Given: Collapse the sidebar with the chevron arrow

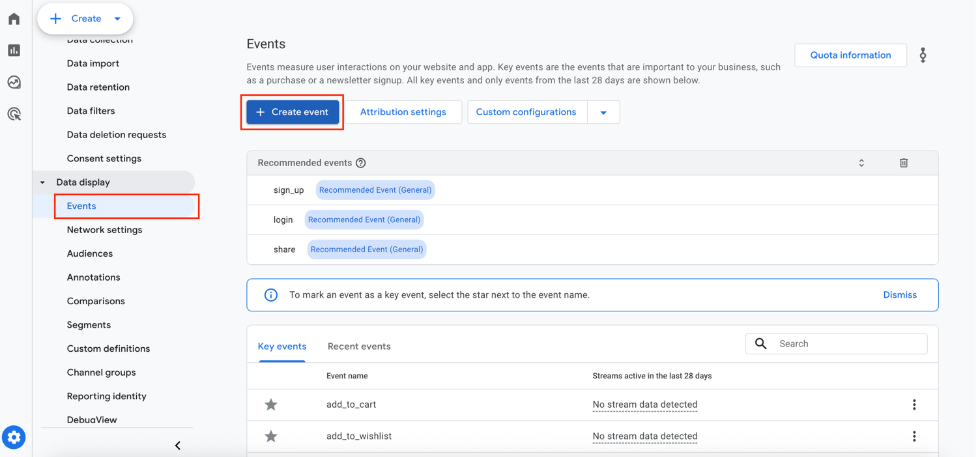Looking at the screenshot, I should click(x=178, y=445).
